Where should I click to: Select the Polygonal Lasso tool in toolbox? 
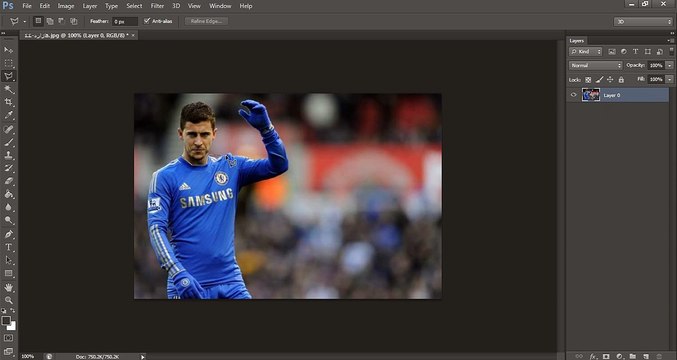[x=8, y=76]
